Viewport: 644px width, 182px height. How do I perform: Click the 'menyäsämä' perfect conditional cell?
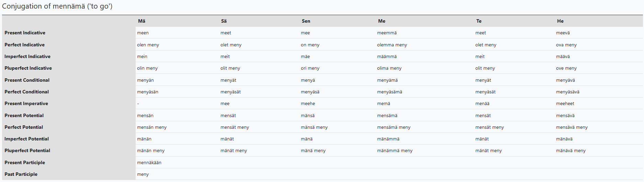coord(389,92)
